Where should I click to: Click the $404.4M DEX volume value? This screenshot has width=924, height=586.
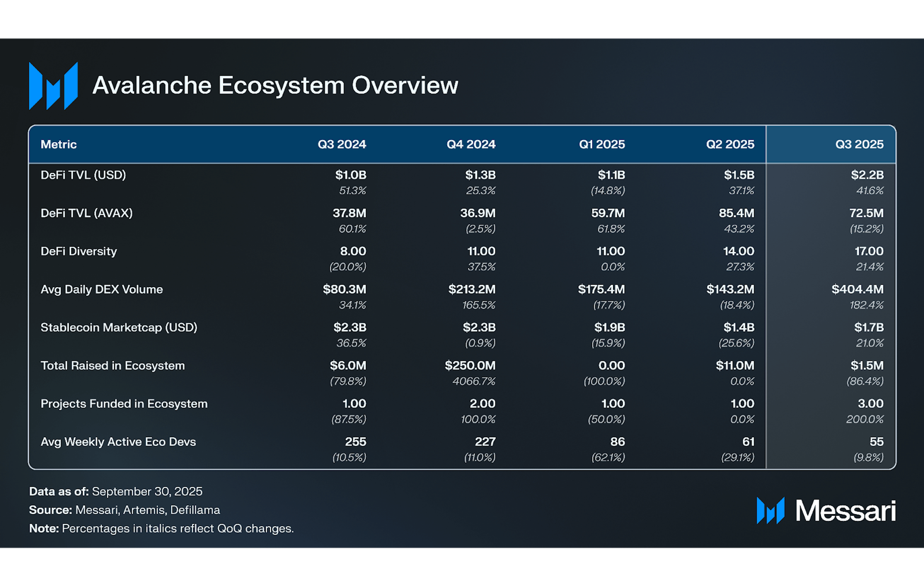[857, 289]
